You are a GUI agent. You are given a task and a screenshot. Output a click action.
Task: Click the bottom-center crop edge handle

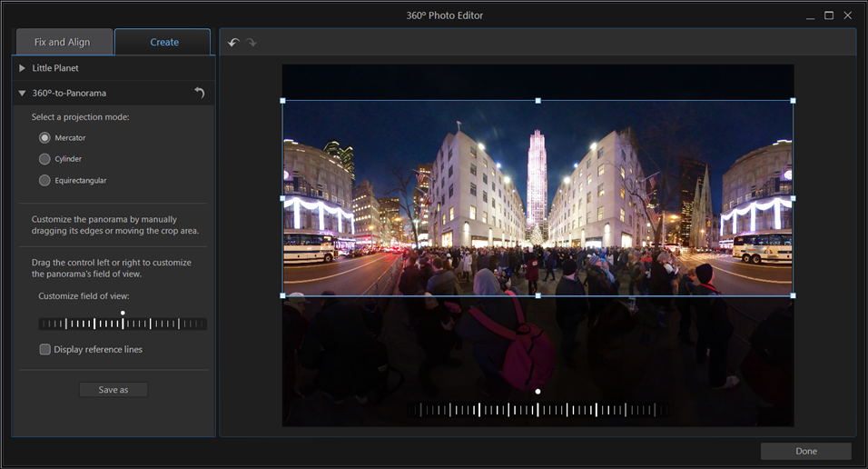click(x=538, y=295)
